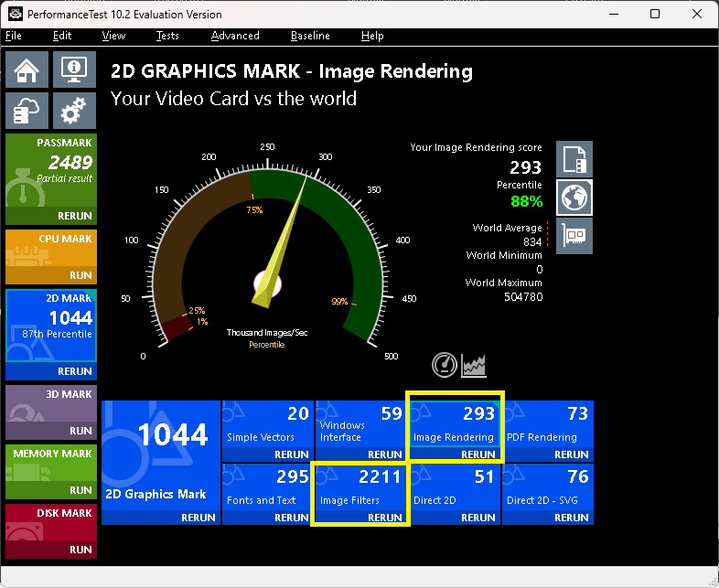Select the PDF Rendering score tile

click(x=548, y=425)
